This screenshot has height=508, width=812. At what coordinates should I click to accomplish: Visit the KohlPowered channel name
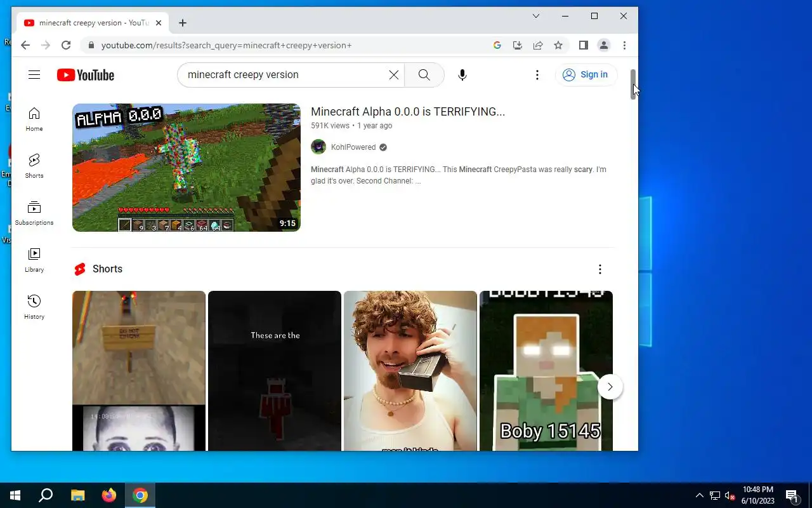(x=353, y=147)
